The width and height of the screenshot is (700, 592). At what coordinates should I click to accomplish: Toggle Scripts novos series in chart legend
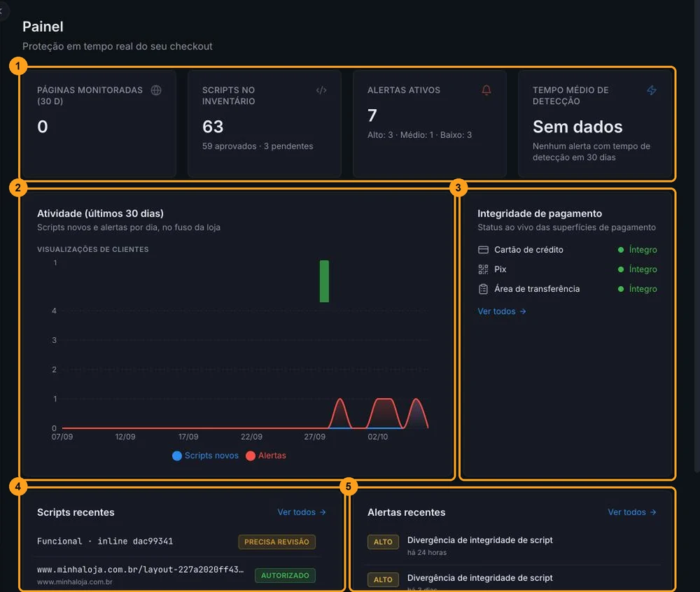point(205,456)
